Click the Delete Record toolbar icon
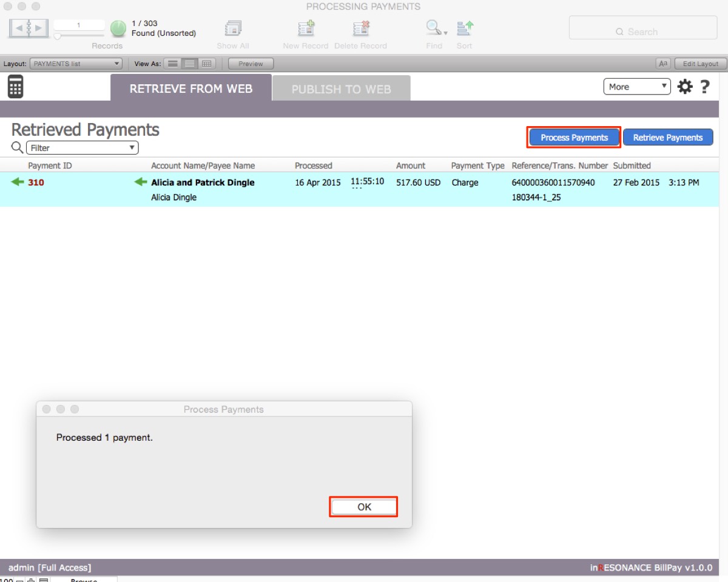This screenshot has width=728, height=582. (x=361, y=29)
